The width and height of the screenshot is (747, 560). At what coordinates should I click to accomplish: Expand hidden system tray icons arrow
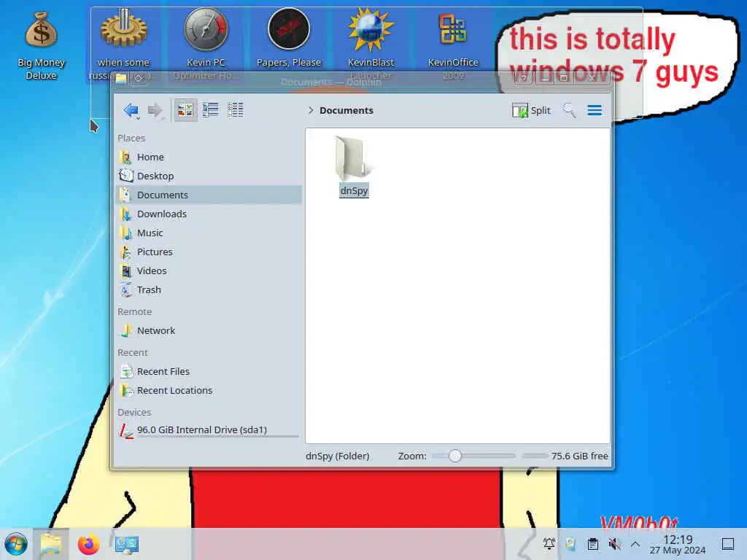[x=635, y=544]
